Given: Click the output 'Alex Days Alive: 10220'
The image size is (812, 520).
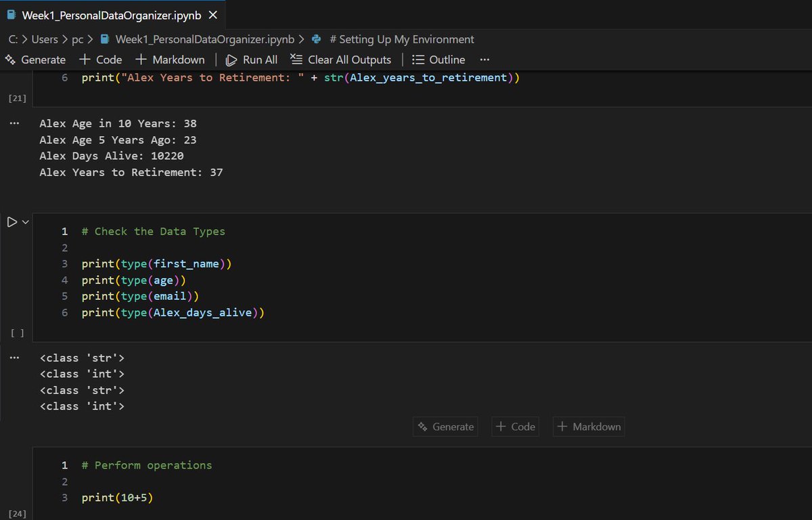Looking at the screenshot, I should pyautogui.click(x=112, y=156).
